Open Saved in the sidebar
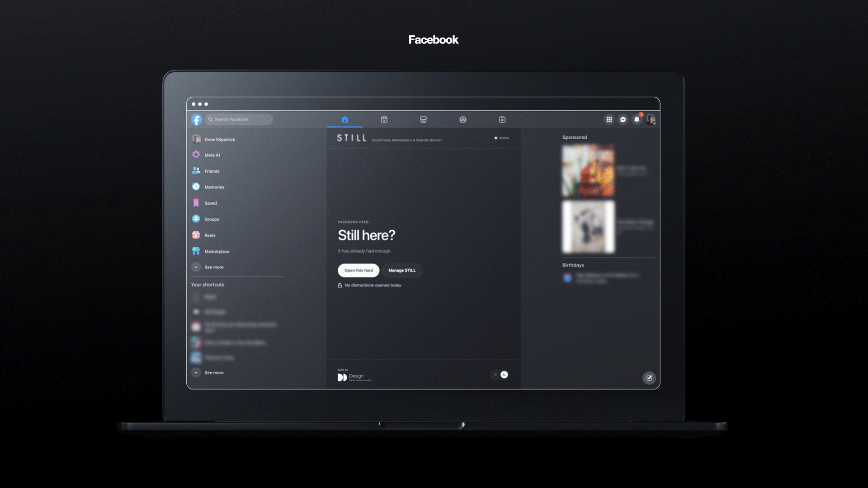868x488 pixels. click(x=204, y=203)
